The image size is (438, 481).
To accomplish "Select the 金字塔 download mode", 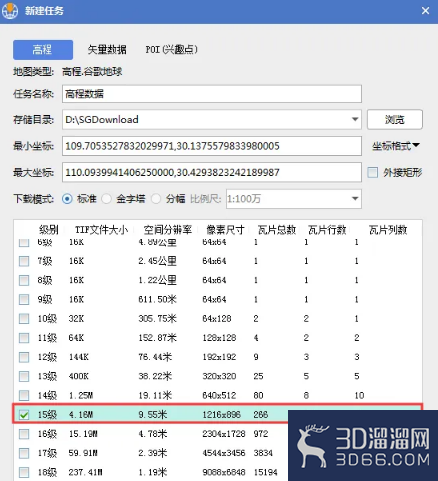I will [106, 199].
